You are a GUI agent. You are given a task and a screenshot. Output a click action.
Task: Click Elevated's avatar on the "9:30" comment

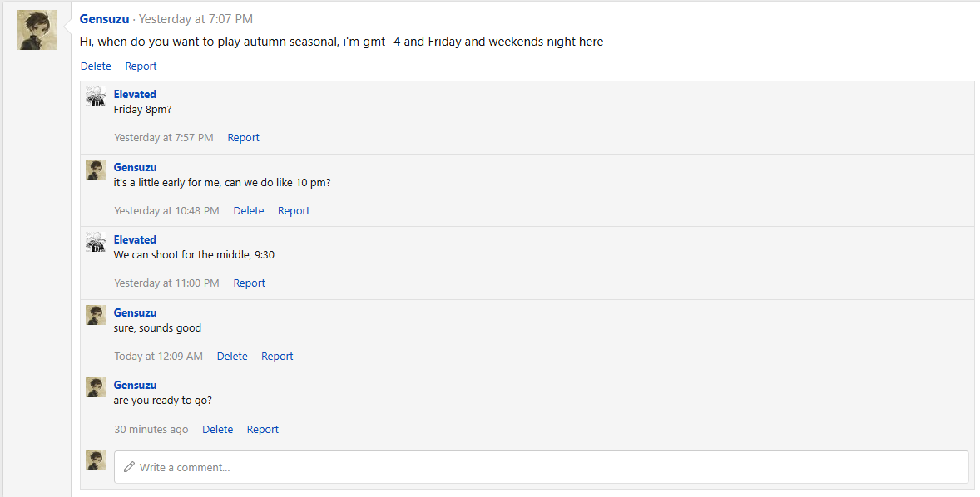point(95,242)
